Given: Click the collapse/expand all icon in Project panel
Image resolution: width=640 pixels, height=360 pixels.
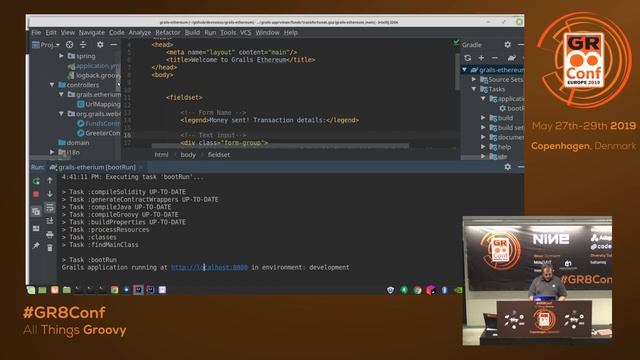Looking at the screenshot, I should (x=83, y=44).
